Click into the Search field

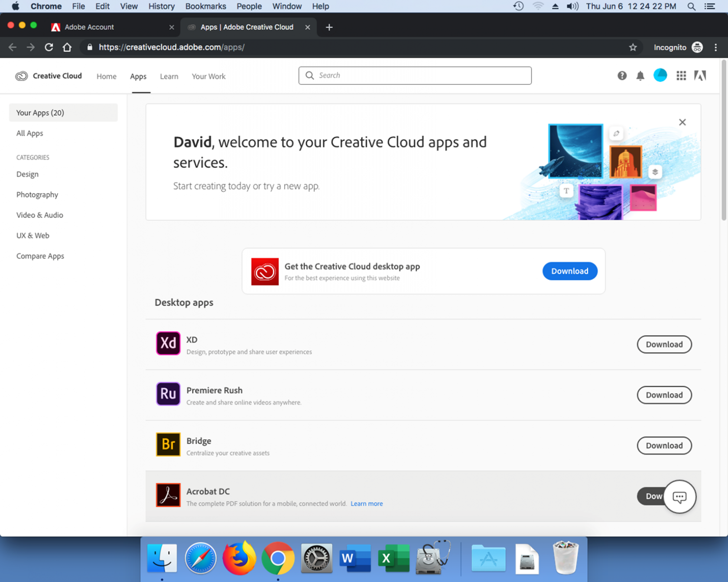[x=415, y=75]
